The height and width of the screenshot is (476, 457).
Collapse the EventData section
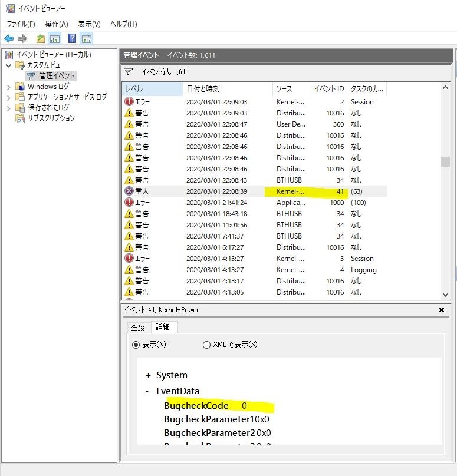pyautogui.click(x=147, y=391)
